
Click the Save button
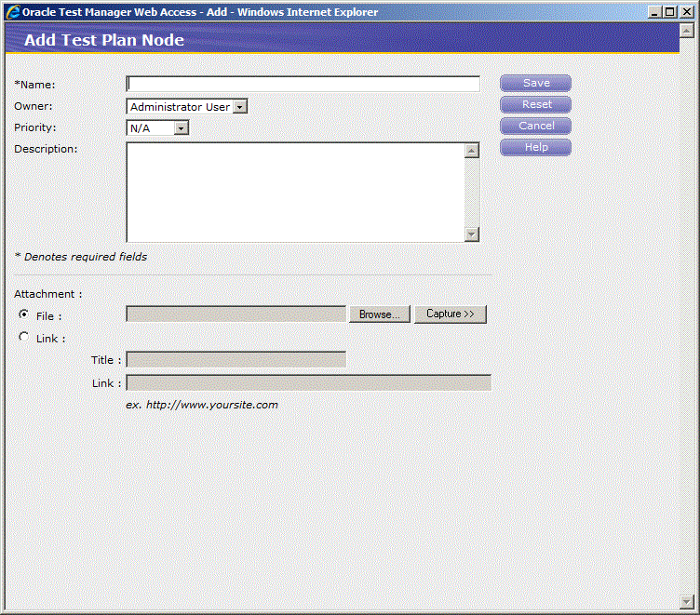pyautogui.click(x=536, y=83)
